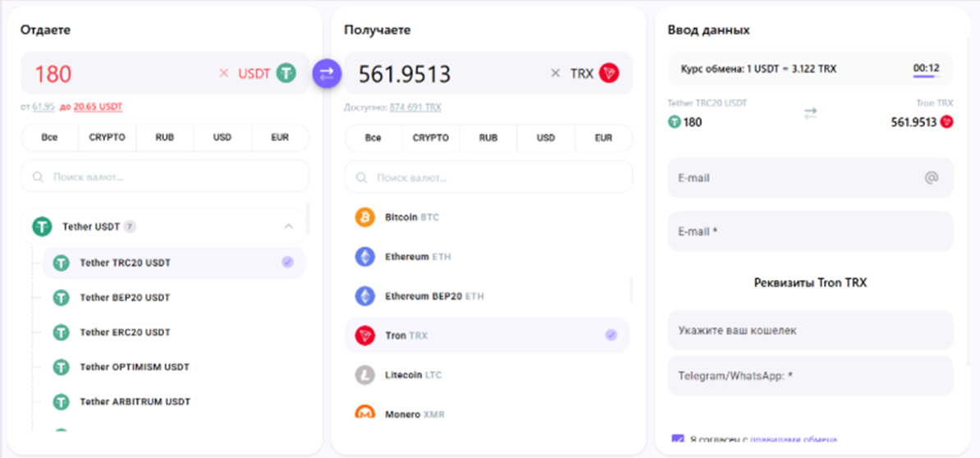Select the CRYPTO filter in the Получаете panel
980x458 pixels.
click(431, 138)
